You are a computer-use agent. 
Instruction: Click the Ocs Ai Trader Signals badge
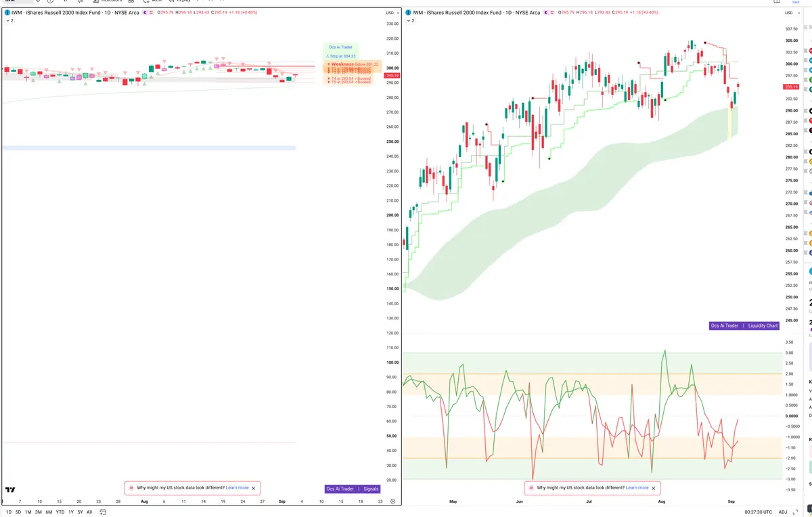[352, 489]
